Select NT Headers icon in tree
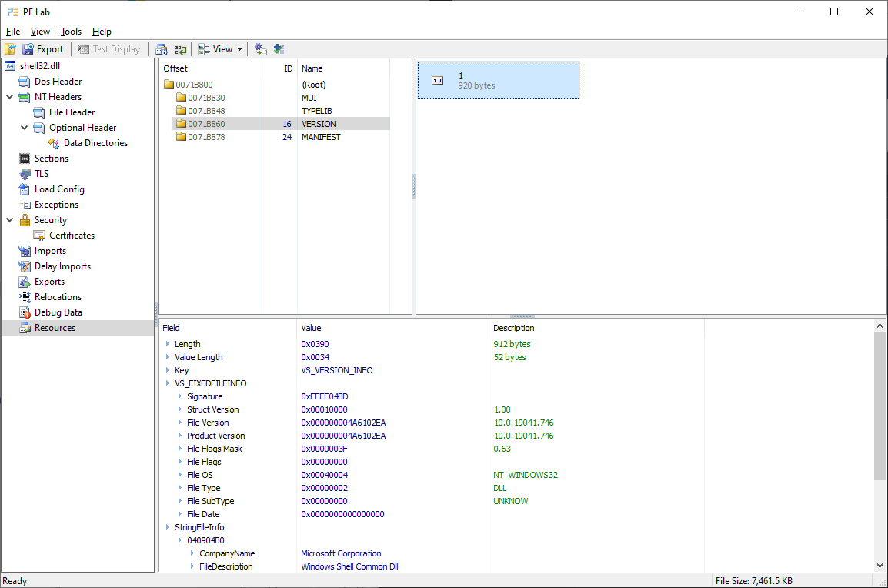Image resolution: width=888 pixels, height=588 pixels. pyautogui.click(x=25, y=97)
